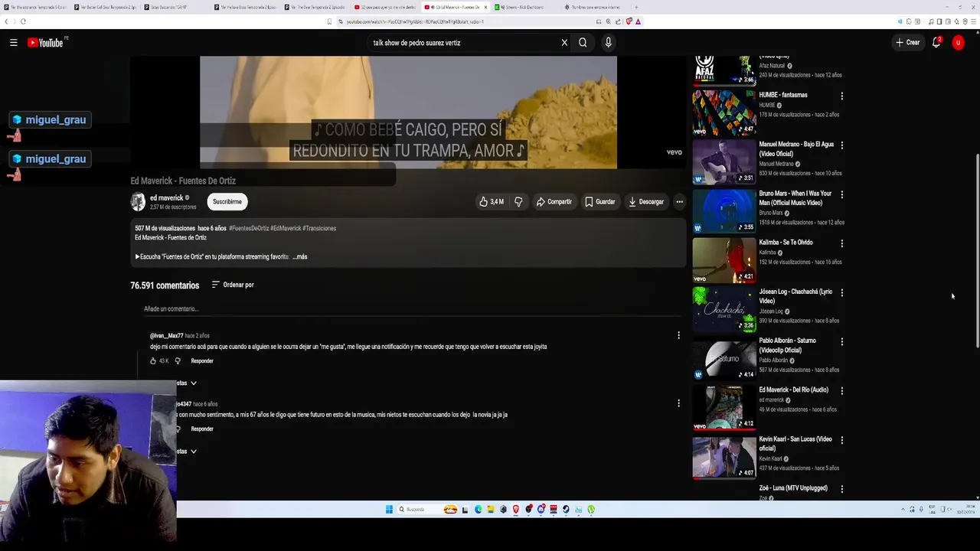Switch to Better Call Saul Temporada 2 tab
The height and width of the screenshot is (551, 980).
[106, 7]
